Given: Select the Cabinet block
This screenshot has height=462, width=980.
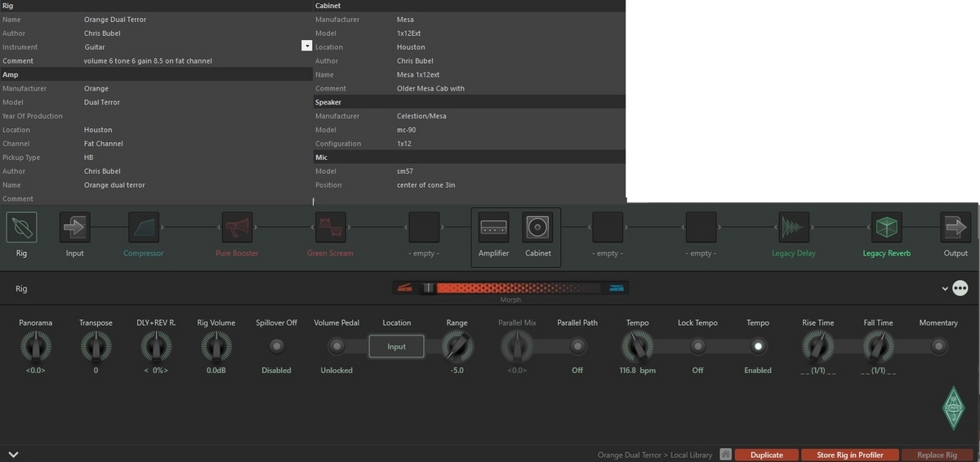Looking at the screenshot, I should pos(537,227).
